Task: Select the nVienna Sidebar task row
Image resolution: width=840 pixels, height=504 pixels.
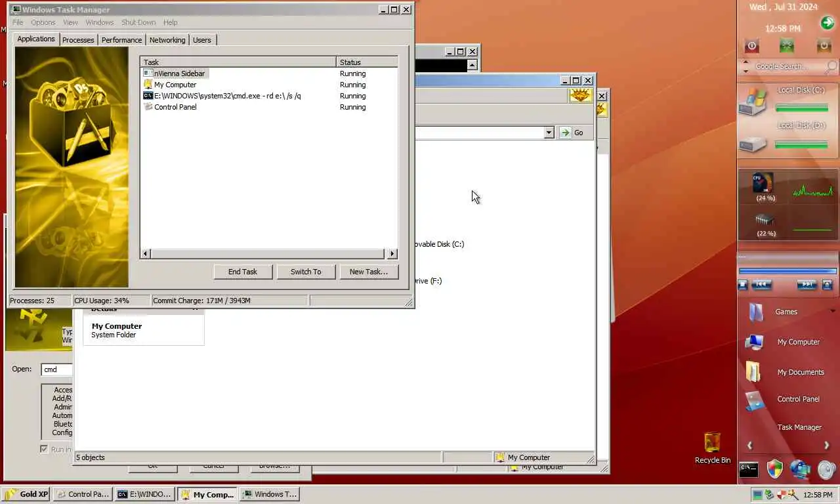Action: (270, 73)
